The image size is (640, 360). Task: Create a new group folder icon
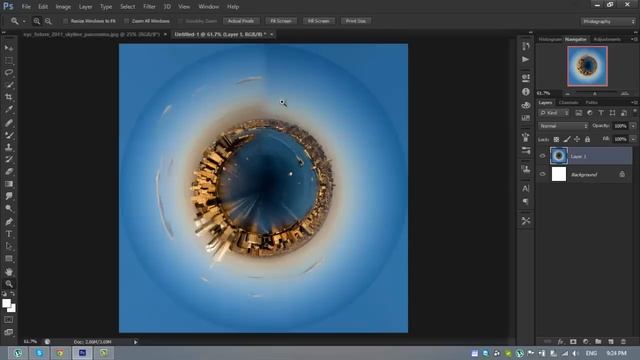(x=598, y=342)
